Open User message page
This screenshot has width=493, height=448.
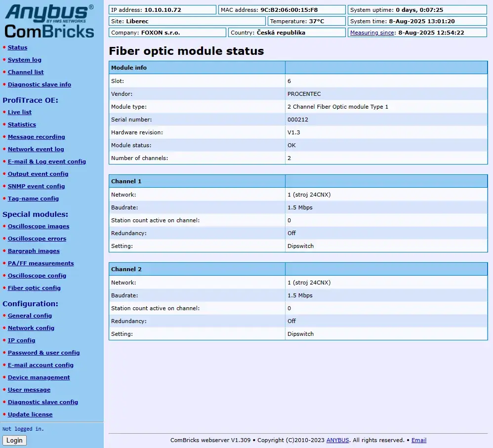(29, 390)
